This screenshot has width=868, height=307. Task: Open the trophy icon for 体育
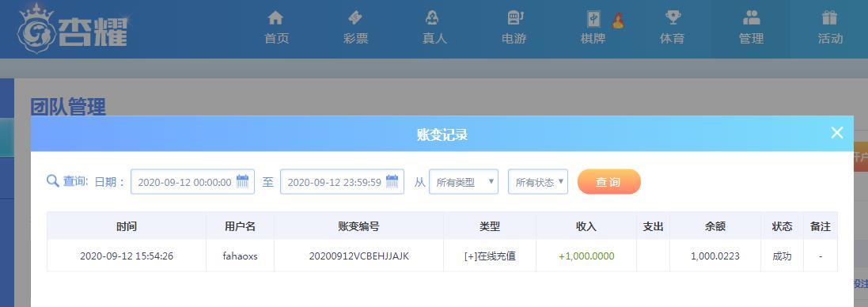tap(673, 17)
